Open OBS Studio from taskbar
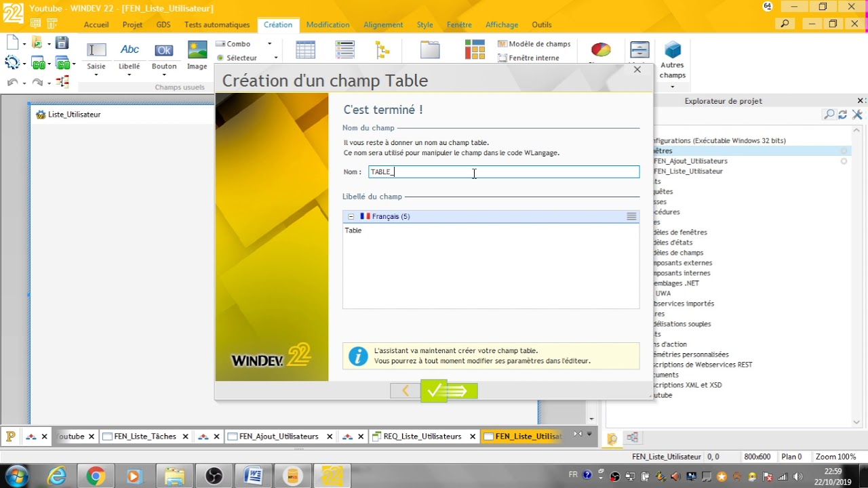The image size is (868, 488). click(214, 476)
